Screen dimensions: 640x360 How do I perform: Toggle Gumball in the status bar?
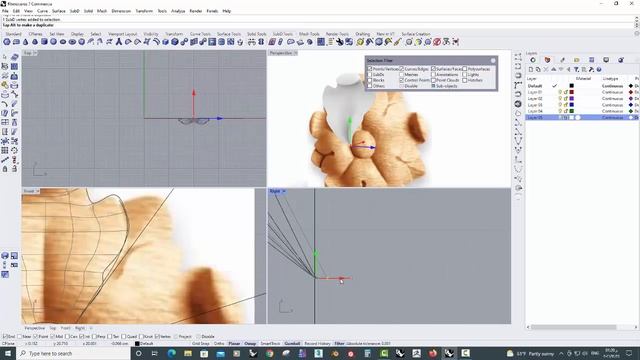pos(292,344)
